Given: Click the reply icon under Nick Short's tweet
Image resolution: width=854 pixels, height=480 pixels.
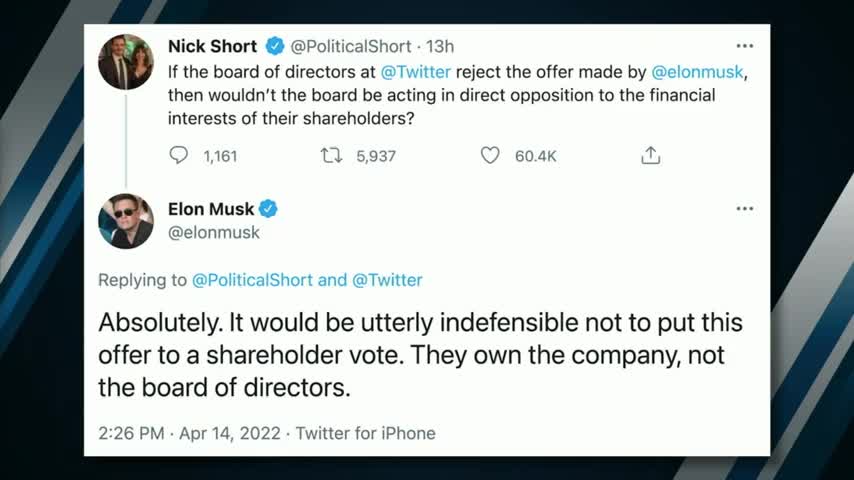Looking at the screenshot, I should [179, 156].
